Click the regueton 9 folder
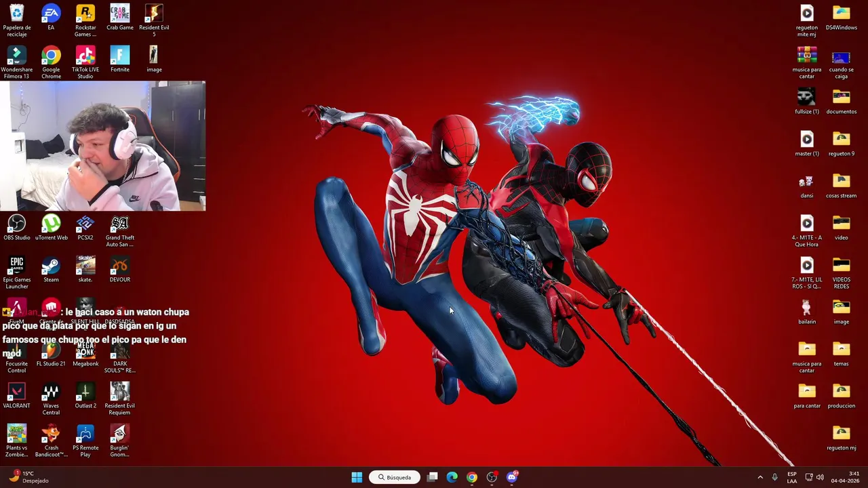868x488 pixels. pos(842,144)
